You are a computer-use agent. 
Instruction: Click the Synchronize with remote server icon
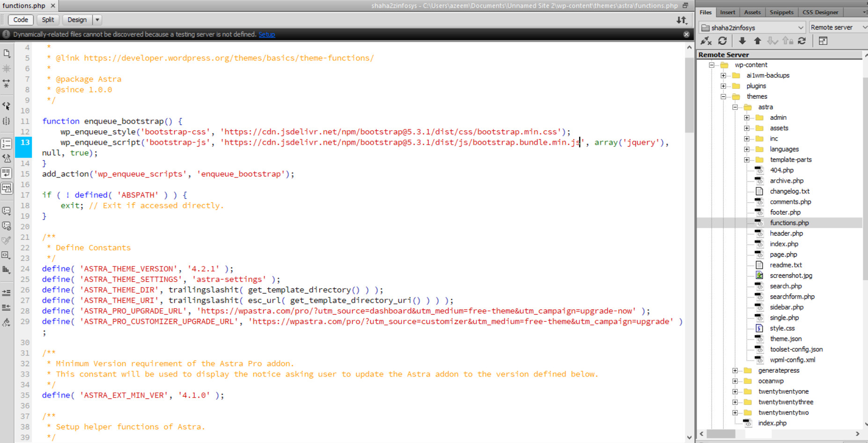[802, 41]
